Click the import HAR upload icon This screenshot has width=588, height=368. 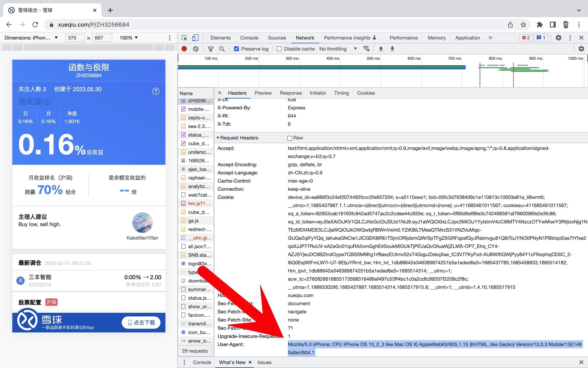381,49
